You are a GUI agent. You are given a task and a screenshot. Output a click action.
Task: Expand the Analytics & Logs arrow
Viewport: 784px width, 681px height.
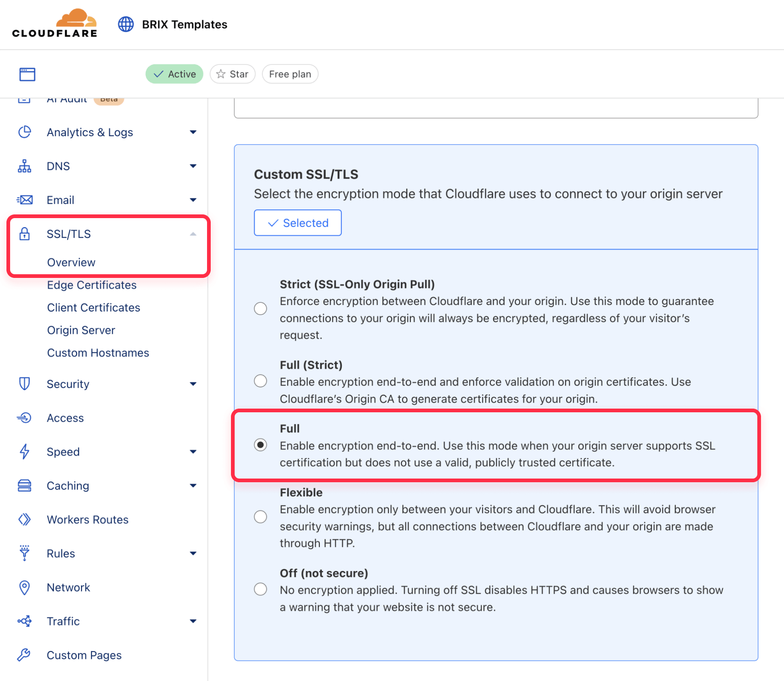pyautogui.click(x=193, y=132)
